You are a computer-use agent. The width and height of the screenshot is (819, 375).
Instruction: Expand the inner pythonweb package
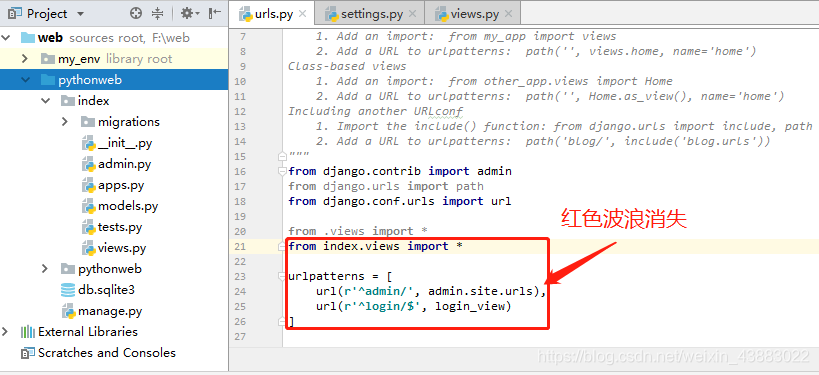(45, 269)
